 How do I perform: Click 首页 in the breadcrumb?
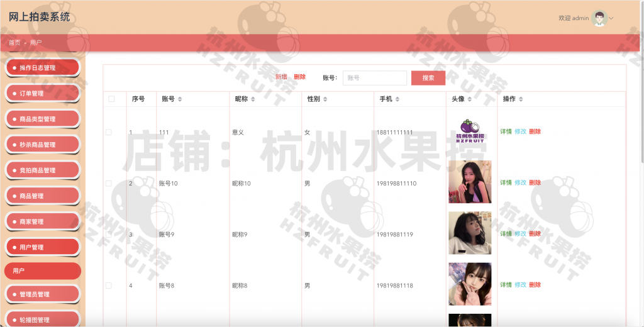(14, 42)
